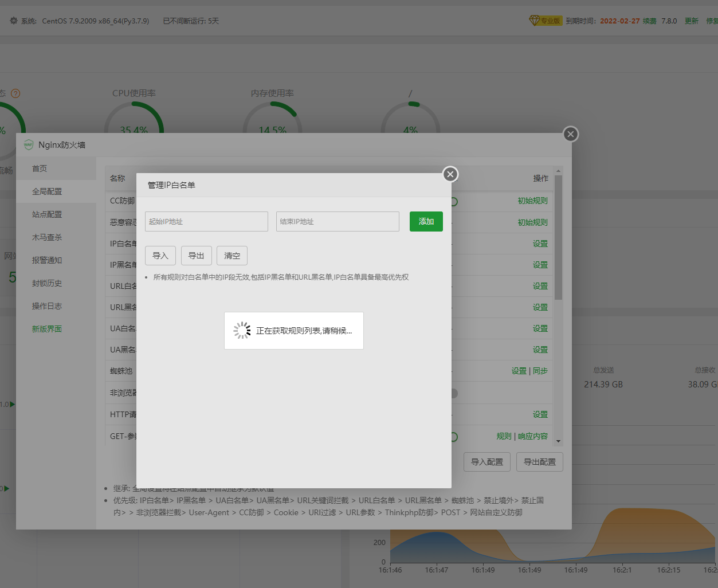Click 设置 in the HTTP请求 row
718x588 pixels.
point(540,414)
